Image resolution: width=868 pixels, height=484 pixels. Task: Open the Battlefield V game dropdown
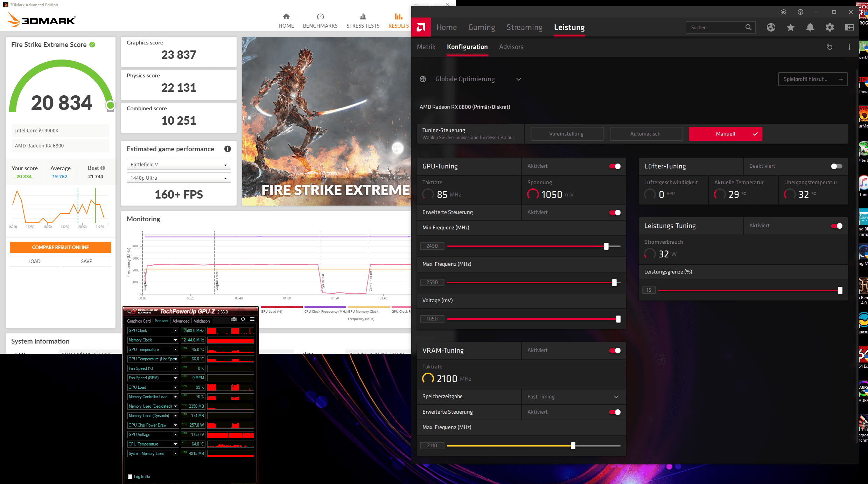pyautogui.click(x=178, y=165)
